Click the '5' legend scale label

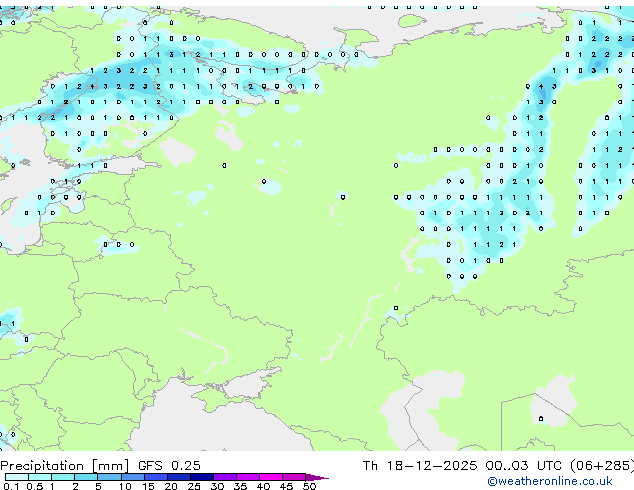[98, 486]
